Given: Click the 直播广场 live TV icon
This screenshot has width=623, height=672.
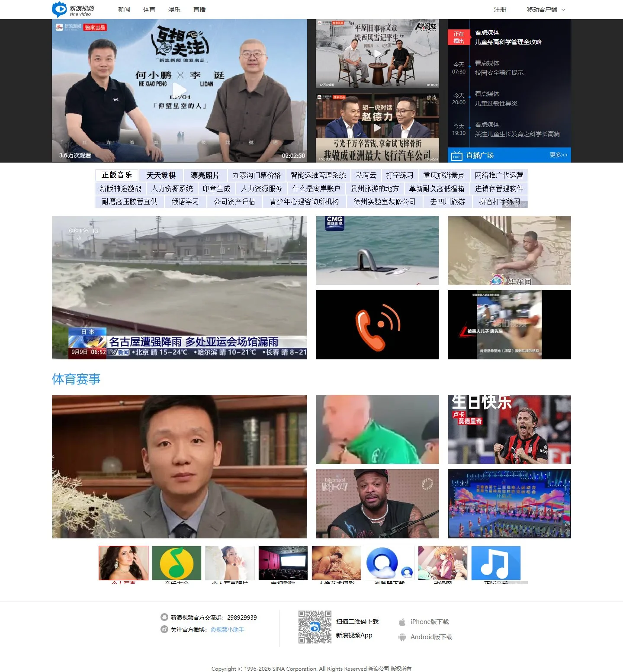Looking at the screenshot, I should [x=456, y=156].
